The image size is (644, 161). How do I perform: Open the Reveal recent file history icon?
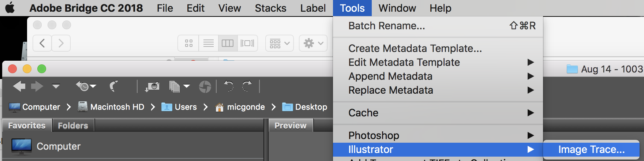[86, 87]
